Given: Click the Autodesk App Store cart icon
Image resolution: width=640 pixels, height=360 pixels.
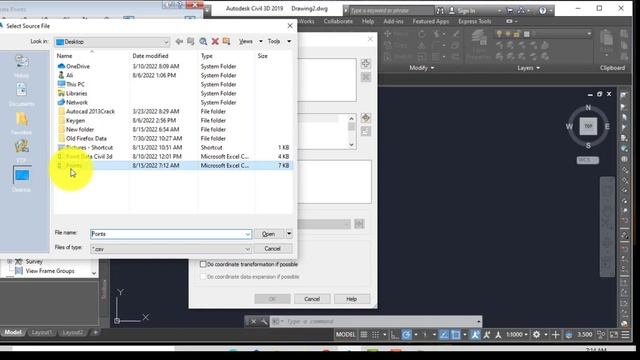Looking at the screenshot, I should [x=510, y=11].
